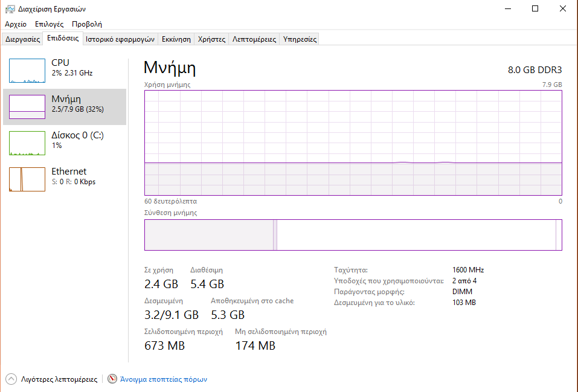The width and height of the screenshot is (578, 392).
Task: Click the Άνοιγμα εποπτείας πόρων link
Action: [x=164, y=379]
